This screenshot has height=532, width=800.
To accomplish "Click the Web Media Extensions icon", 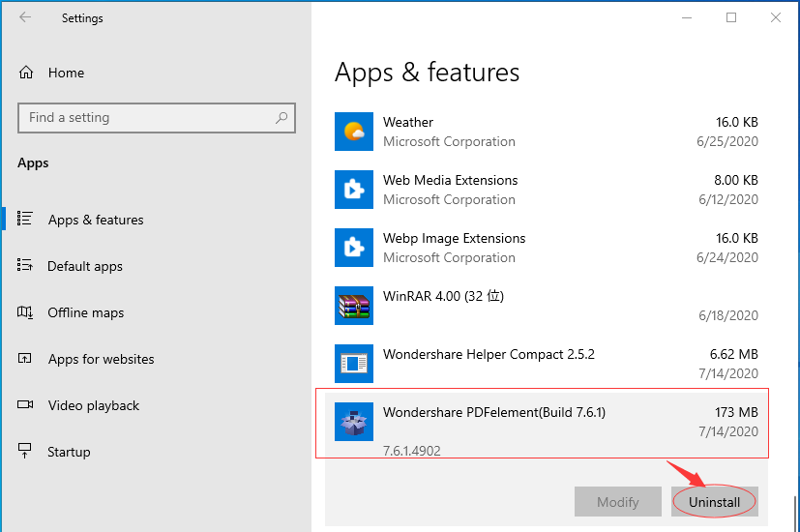I will pyautogui.click(x=354, y=190).
